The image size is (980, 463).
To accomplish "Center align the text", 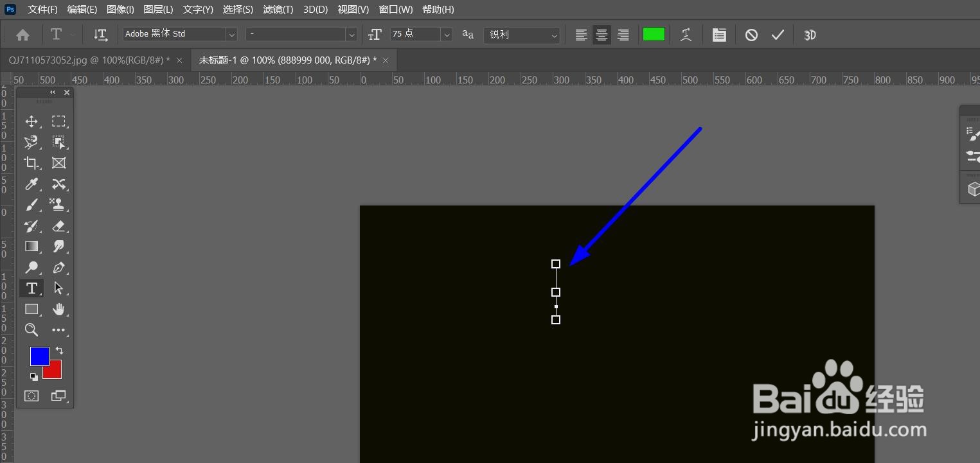I will pos(601,35).
